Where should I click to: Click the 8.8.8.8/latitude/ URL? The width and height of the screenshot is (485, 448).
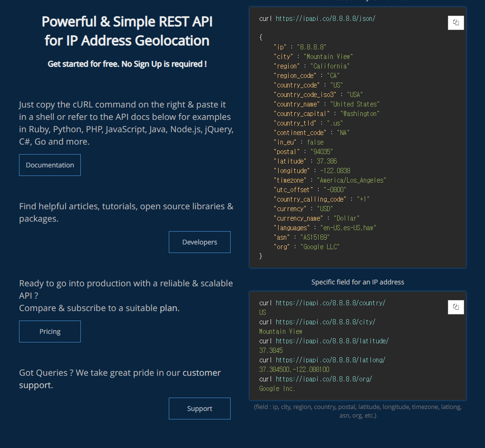point(332,341)
